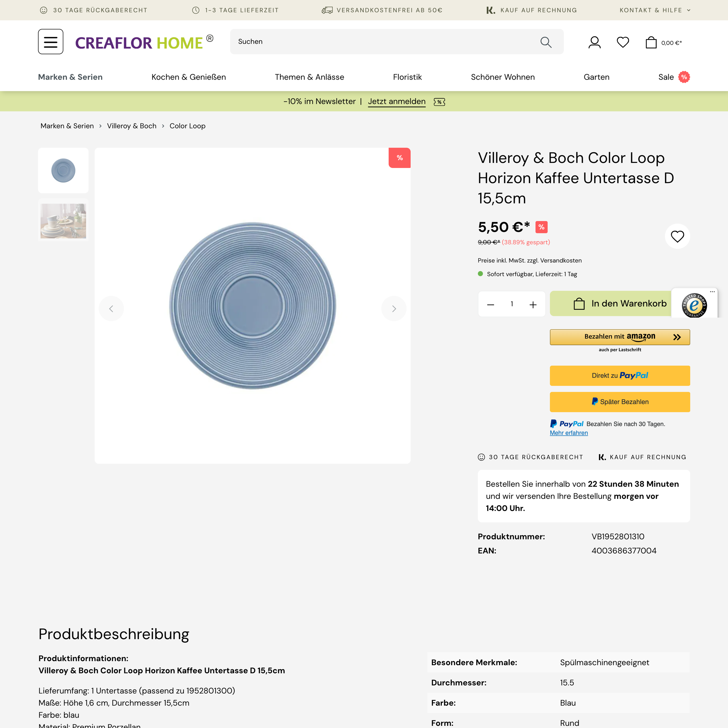Open Jetzt anmelden newsletter link
The width and height of the screenshot is (728, 728).
[396, 101]
